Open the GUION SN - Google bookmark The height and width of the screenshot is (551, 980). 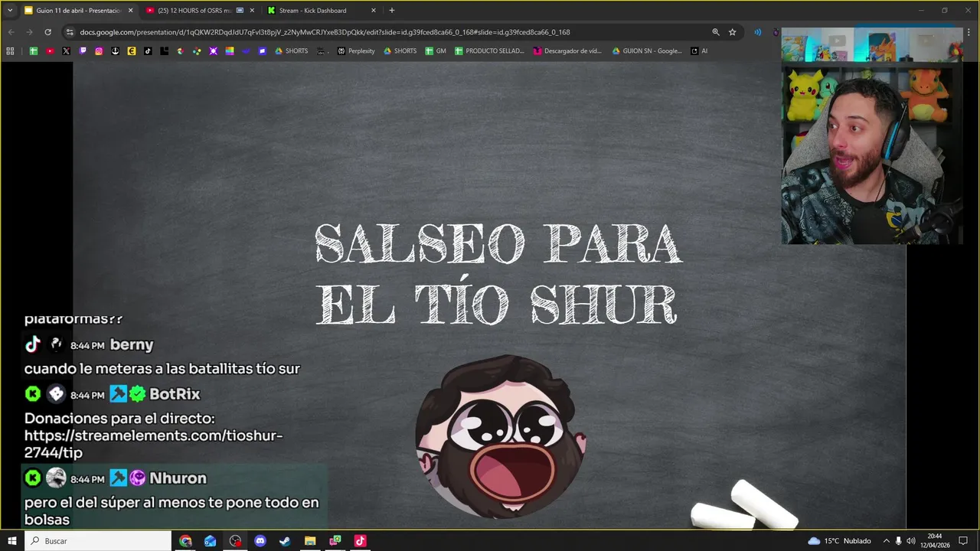(647, 51)
